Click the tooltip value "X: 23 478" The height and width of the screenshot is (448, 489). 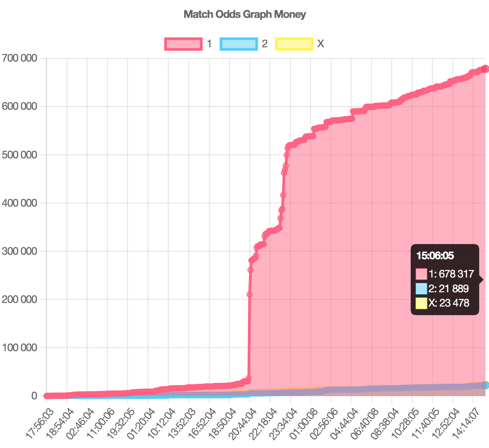click(x=448, y=303)
